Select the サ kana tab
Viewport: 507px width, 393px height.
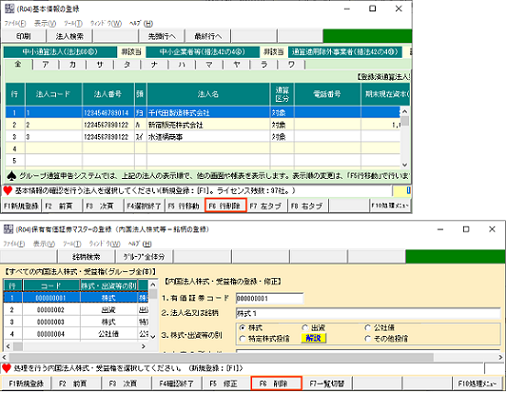100,65
